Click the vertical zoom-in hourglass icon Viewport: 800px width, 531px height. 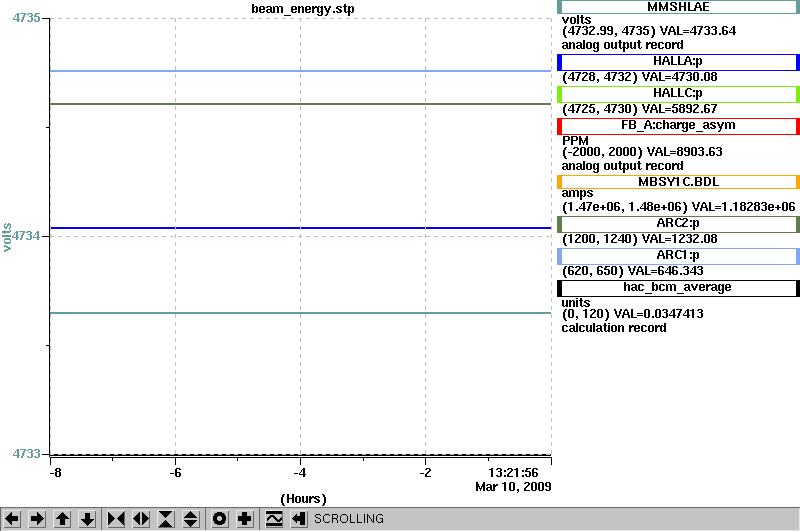pos(166,519)
